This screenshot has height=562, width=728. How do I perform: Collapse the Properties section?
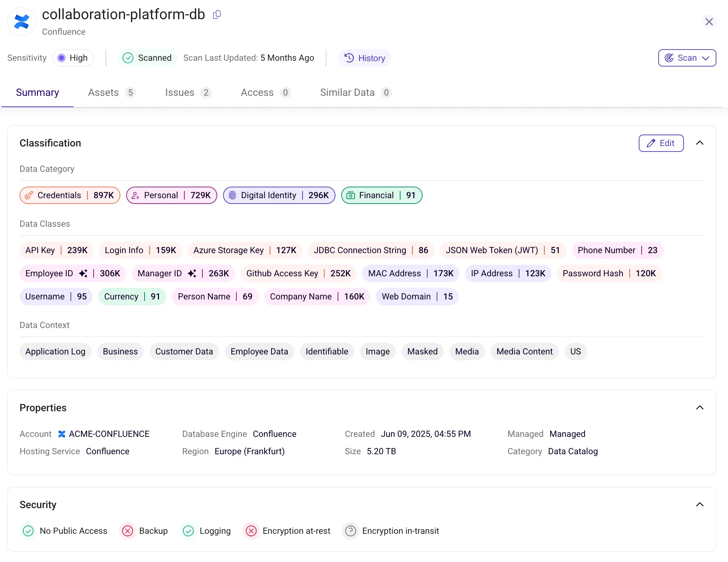pos(700,408)
